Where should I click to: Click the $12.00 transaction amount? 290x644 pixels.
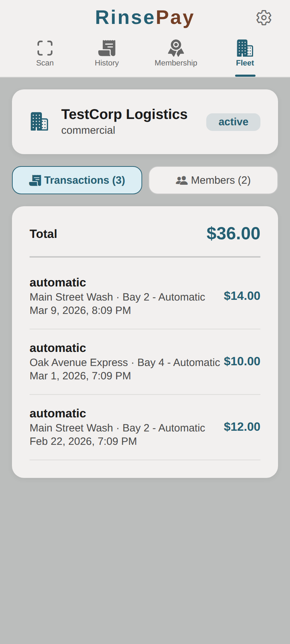pos(242,427)
